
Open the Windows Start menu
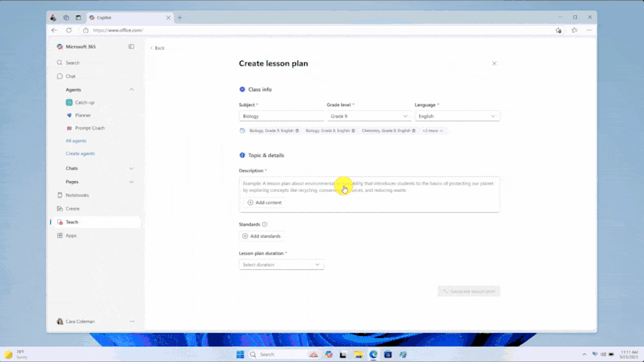(x=240, y=355)
